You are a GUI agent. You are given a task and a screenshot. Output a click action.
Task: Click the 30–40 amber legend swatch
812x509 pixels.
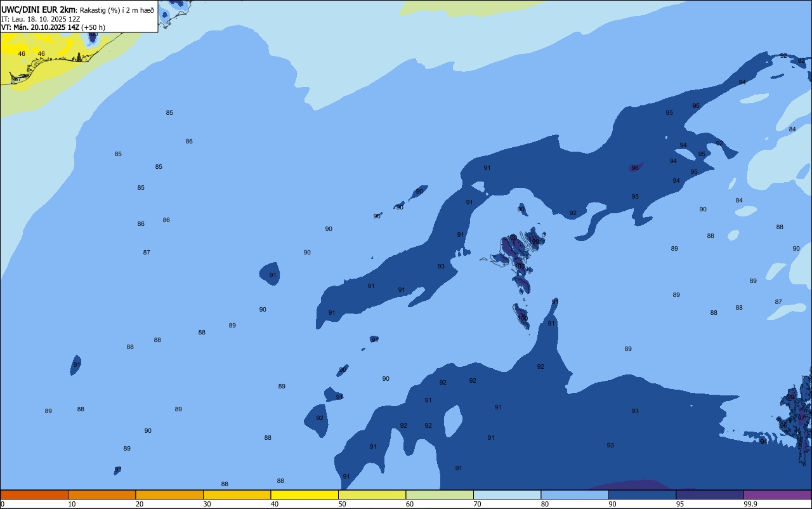(237, 494)
